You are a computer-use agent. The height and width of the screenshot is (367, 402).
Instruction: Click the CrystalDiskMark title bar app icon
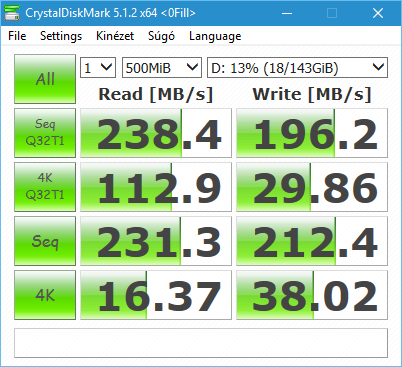pos(12,13)
